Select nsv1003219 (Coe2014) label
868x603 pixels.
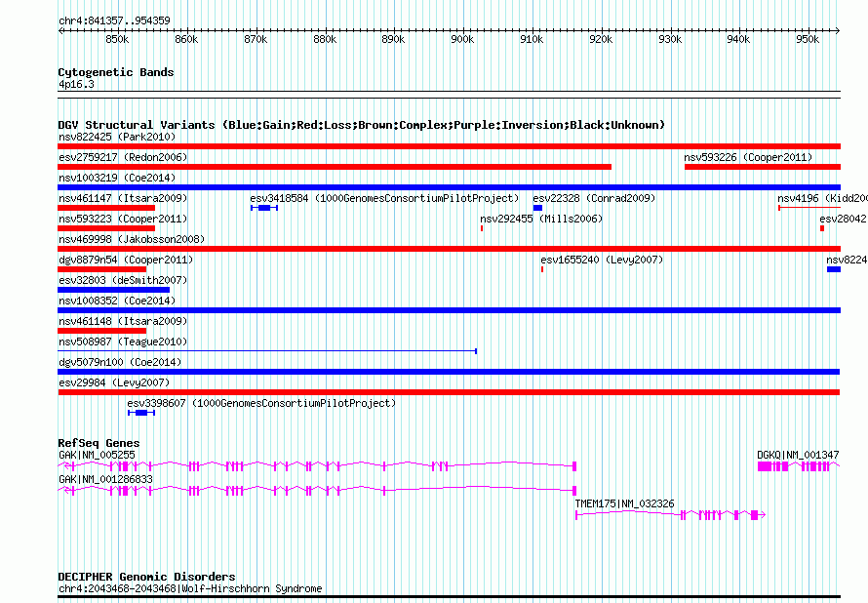click(117, 178)
